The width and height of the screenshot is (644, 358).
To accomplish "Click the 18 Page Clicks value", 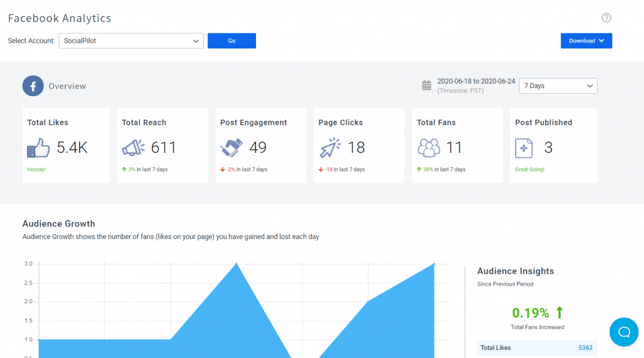I will pos(356,148).
